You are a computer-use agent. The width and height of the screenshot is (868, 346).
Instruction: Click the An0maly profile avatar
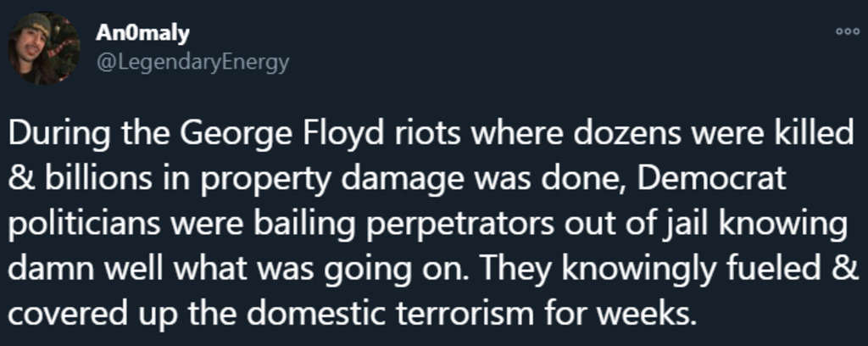(44, 48)
